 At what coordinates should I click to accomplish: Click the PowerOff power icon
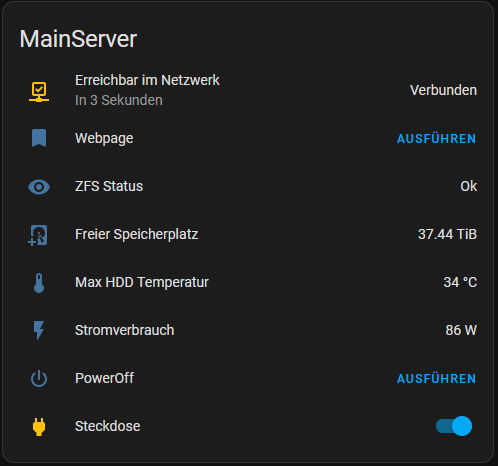(39, 379)
